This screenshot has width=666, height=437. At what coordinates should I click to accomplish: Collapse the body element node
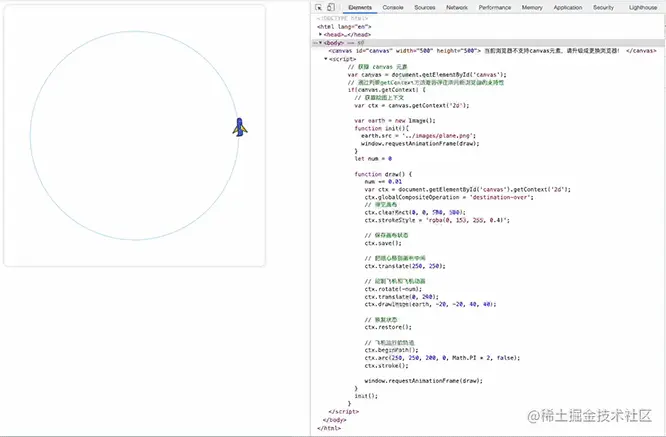click(320, 43)
